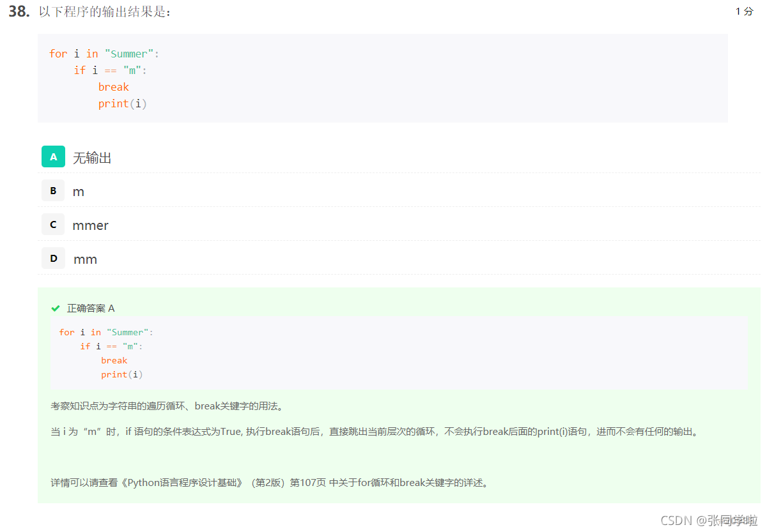The width and height of the screenshot is (767, 532).
Task: Click "print(i)" in the question code block
Action: [x=123, y=103]
